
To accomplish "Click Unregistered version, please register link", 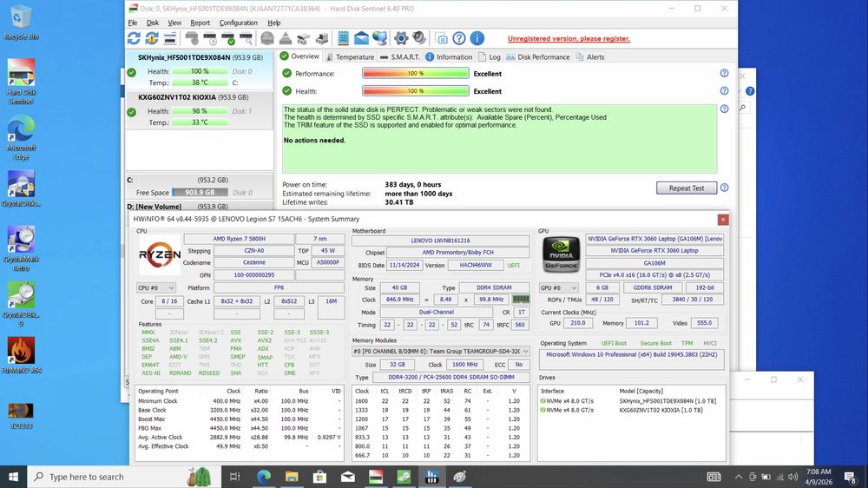I will coord(569,38).
